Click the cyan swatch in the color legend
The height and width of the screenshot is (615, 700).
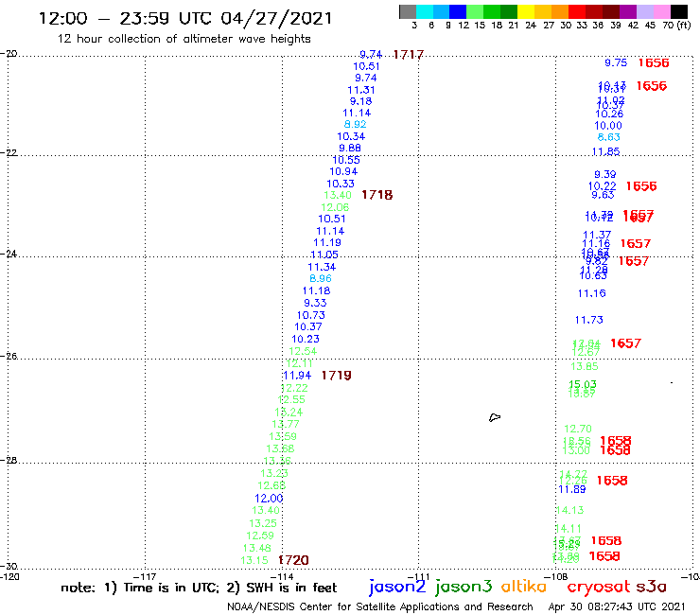pos(425,12)
